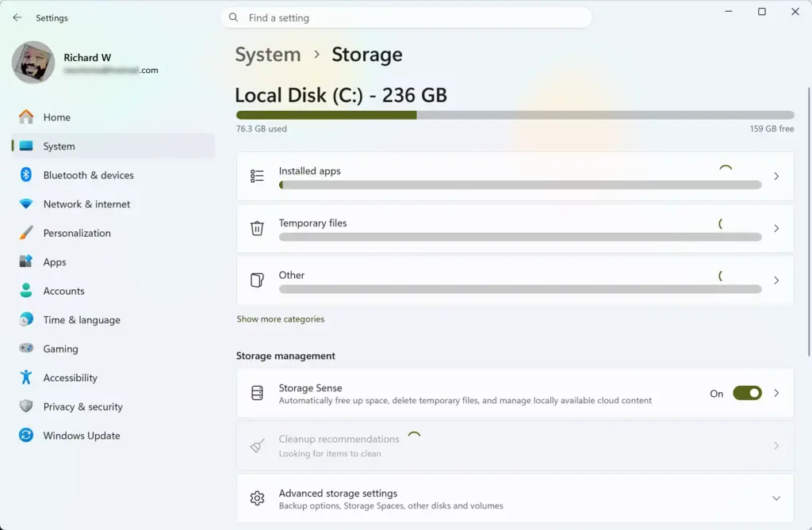
Task: Click the Home house icon
Action: point(26,117)
